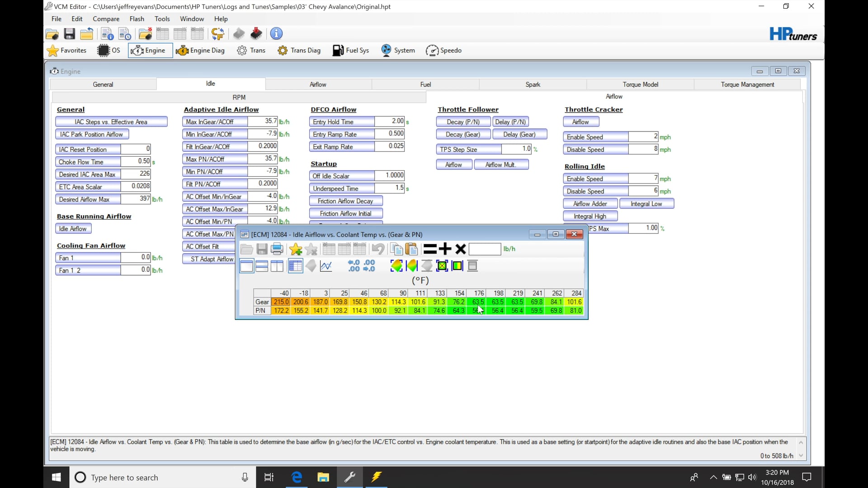Select the color scale display icon

(x=457, y=266)
